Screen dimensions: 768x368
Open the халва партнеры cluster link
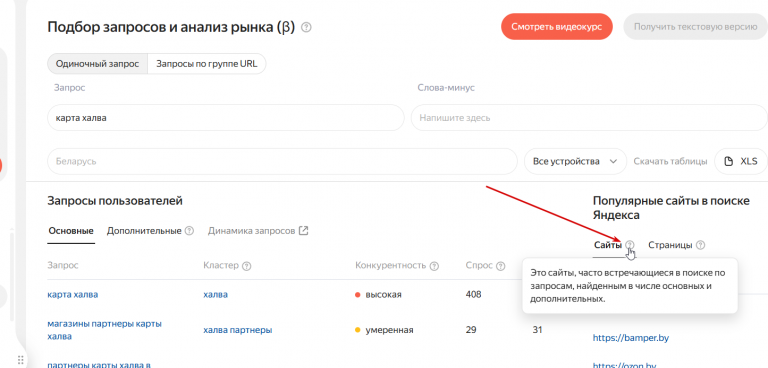point(238,330)
